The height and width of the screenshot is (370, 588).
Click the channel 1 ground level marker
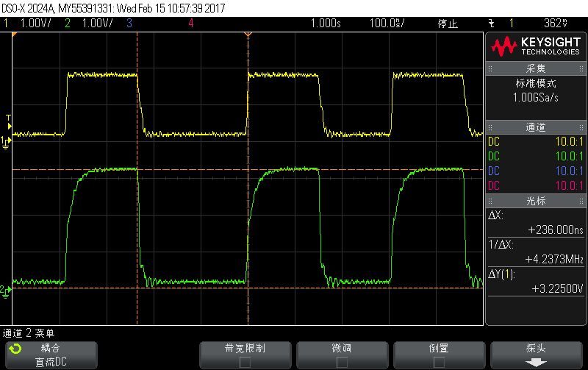tap(6, 142)
